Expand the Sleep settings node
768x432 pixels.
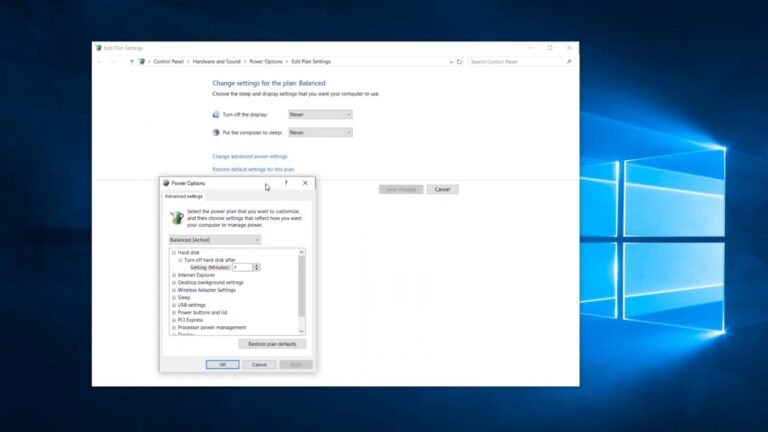(x=174, y=297)
